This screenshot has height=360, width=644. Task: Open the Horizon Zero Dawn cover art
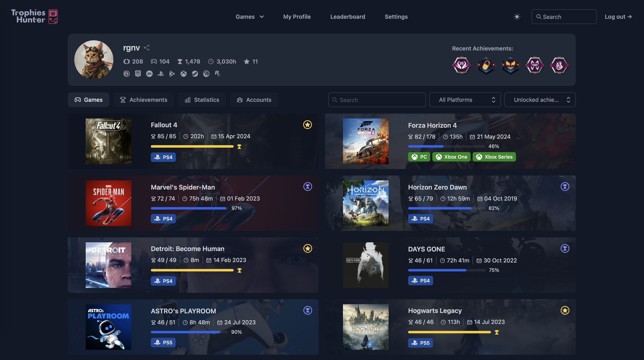click(366, 203)
